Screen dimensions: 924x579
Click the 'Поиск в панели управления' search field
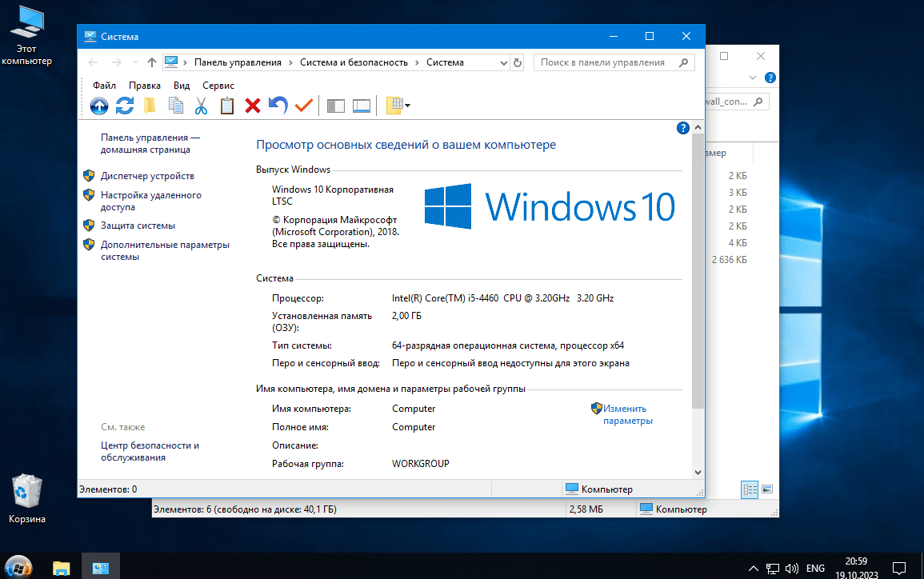(x=614, y=62)
